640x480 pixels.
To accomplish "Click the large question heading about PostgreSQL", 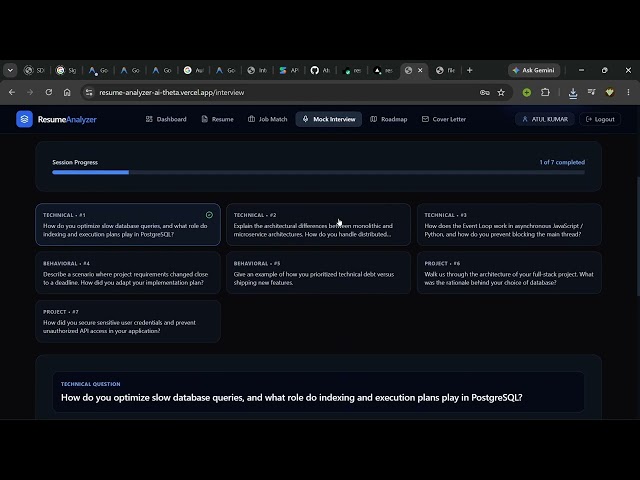I will (291, 398).
